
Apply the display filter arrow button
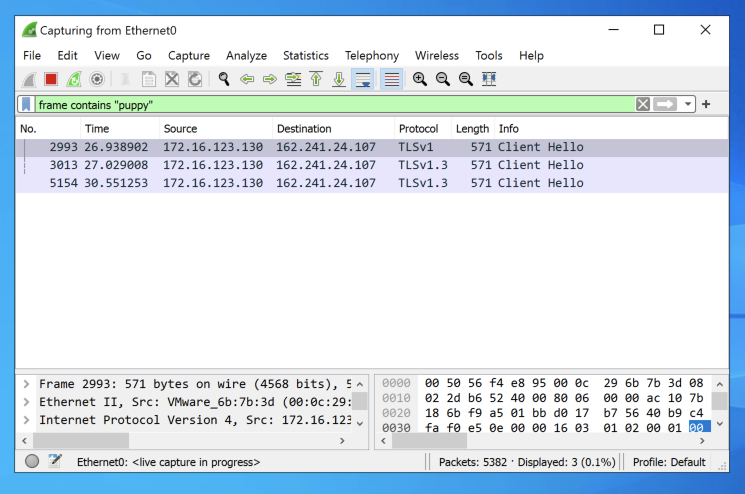(667, 104)
